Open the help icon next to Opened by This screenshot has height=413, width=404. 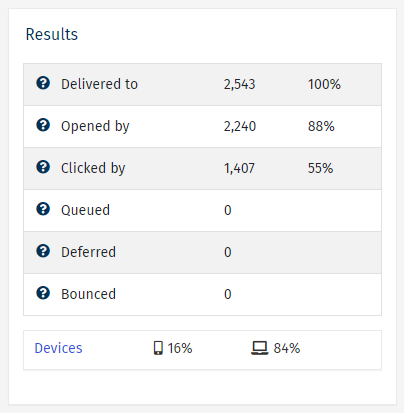click(x=43, y=125)
